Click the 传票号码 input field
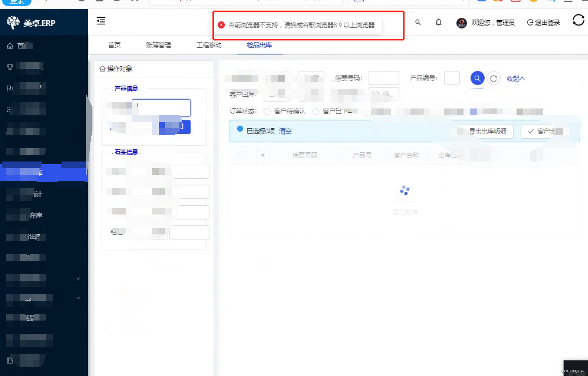Screen dimensions: 588x376 point(383,78)
